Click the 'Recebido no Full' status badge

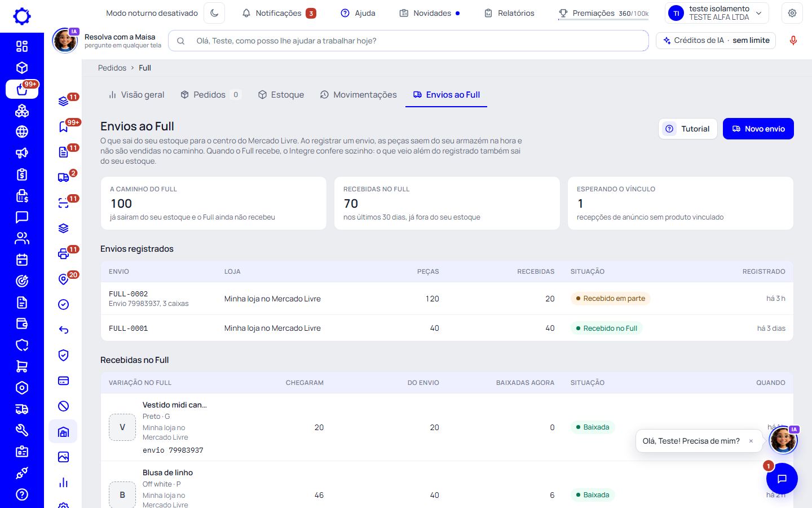tap(607, 329)
